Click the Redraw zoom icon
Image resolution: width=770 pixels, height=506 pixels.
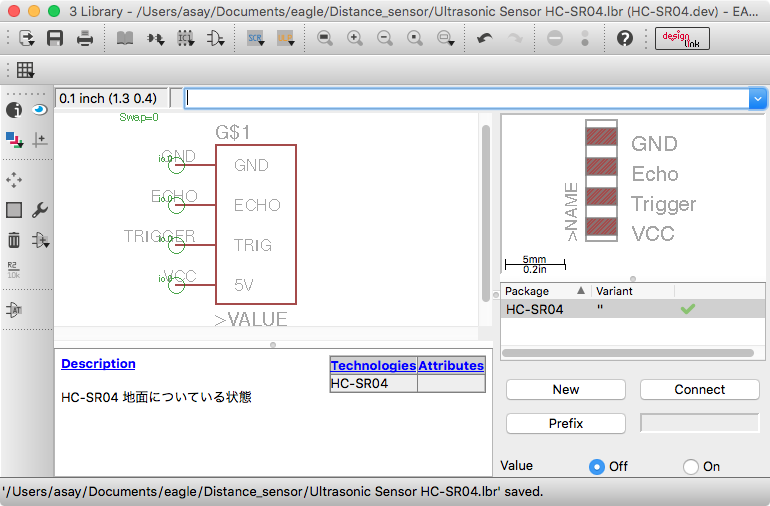(414, 38)
